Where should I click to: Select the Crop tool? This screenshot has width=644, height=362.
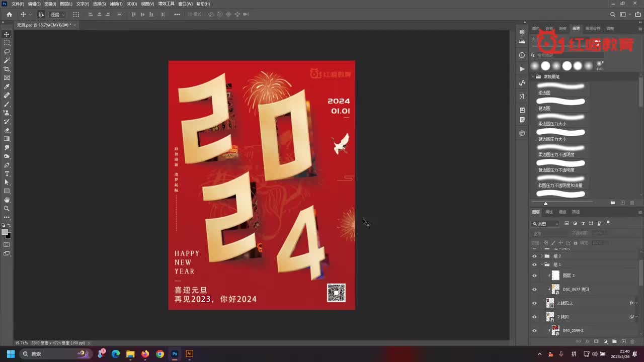coord(7,69)
